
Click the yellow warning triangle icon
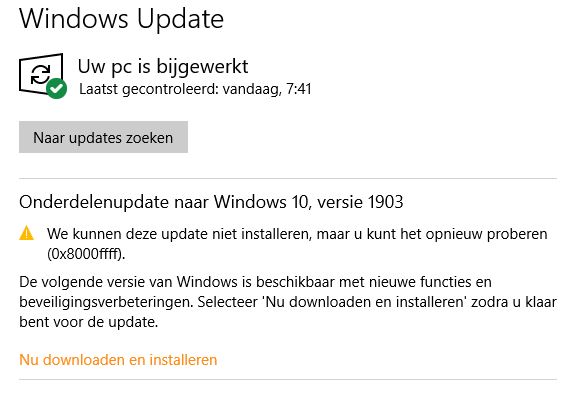click(26, 233)
